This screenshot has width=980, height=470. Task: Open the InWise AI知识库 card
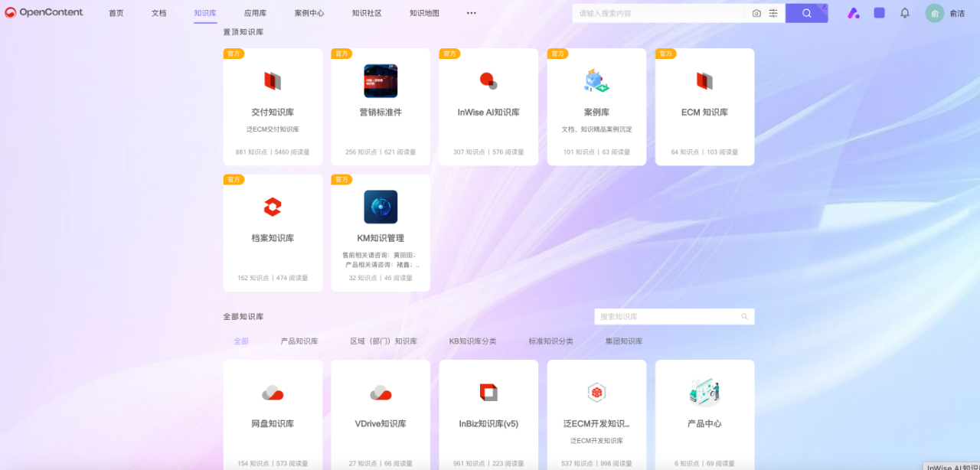pyautogui.click(x=488, y=107)
